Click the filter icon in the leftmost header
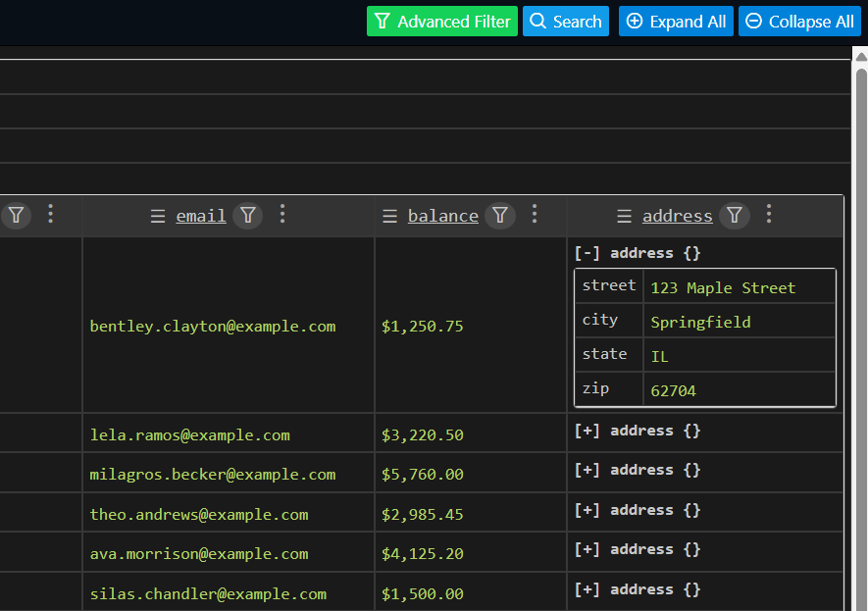This screenshot has height=611, width=868. [x=16, y=215]
